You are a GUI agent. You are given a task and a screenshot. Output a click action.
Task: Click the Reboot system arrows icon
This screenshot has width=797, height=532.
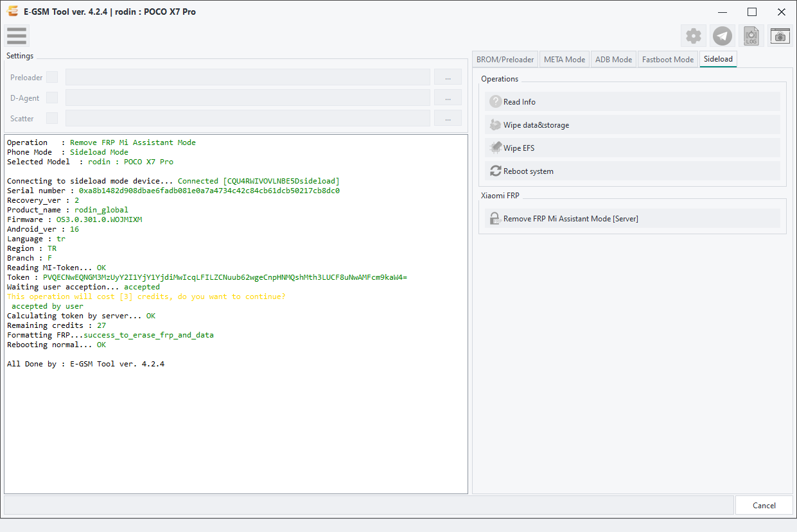[495, 171]
